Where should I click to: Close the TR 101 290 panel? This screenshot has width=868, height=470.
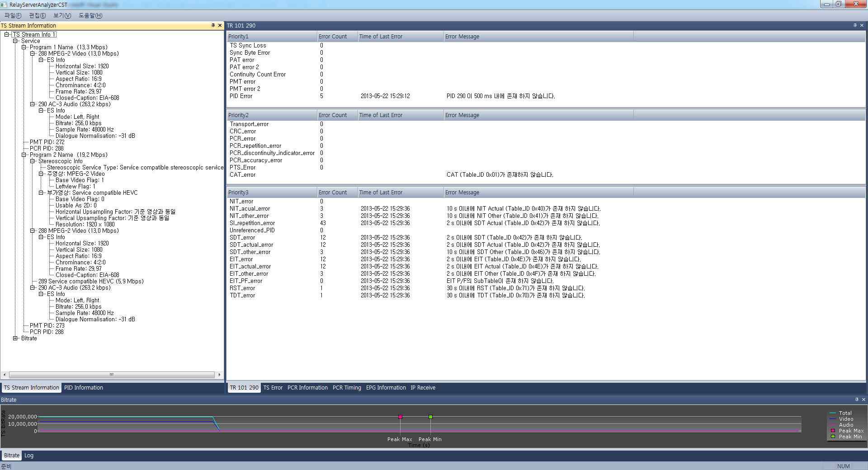[862, 25]
